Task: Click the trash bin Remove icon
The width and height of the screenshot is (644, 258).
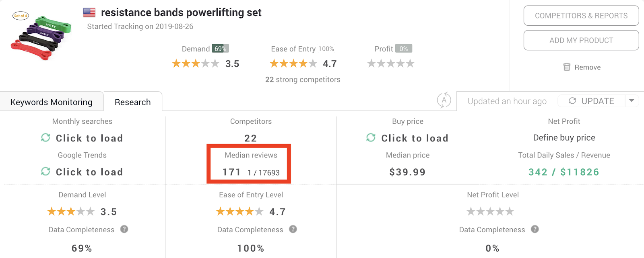Action: (x=567, y=67)
